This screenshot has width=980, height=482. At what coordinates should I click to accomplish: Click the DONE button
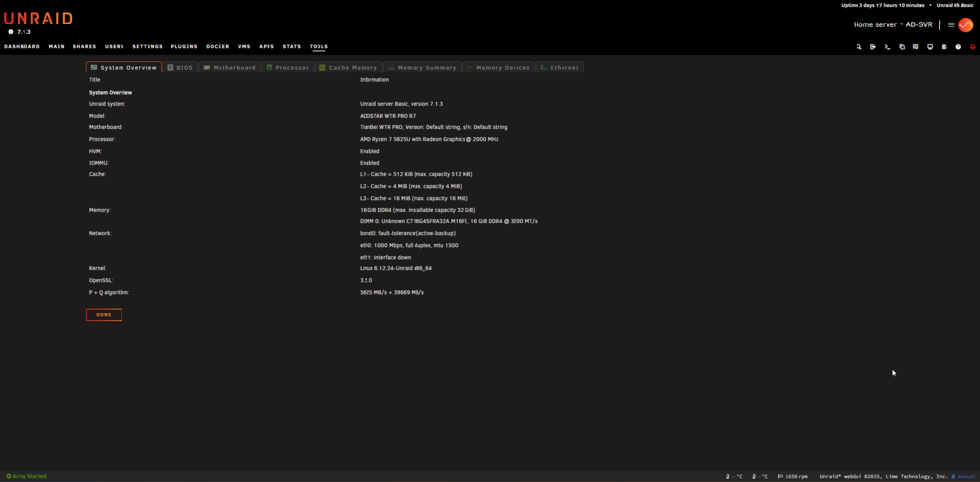pos(104,315)
